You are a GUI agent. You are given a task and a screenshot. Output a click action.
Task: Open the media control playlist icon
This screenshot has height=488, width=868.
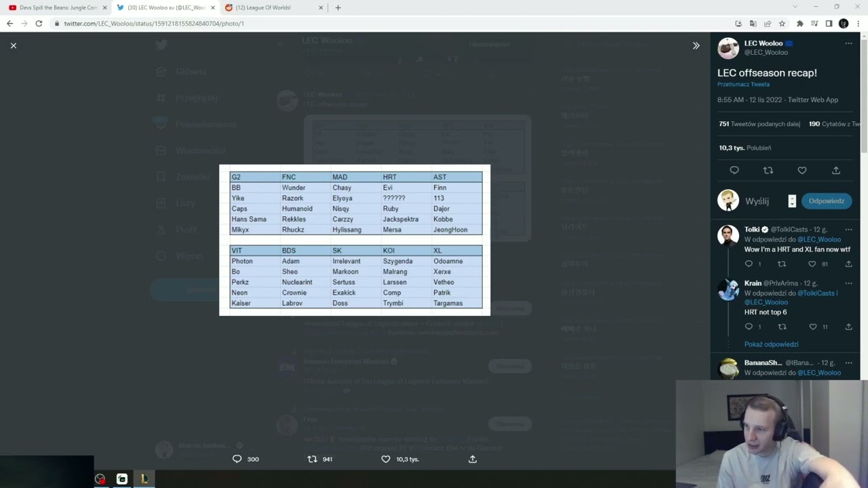coord(814,24)
